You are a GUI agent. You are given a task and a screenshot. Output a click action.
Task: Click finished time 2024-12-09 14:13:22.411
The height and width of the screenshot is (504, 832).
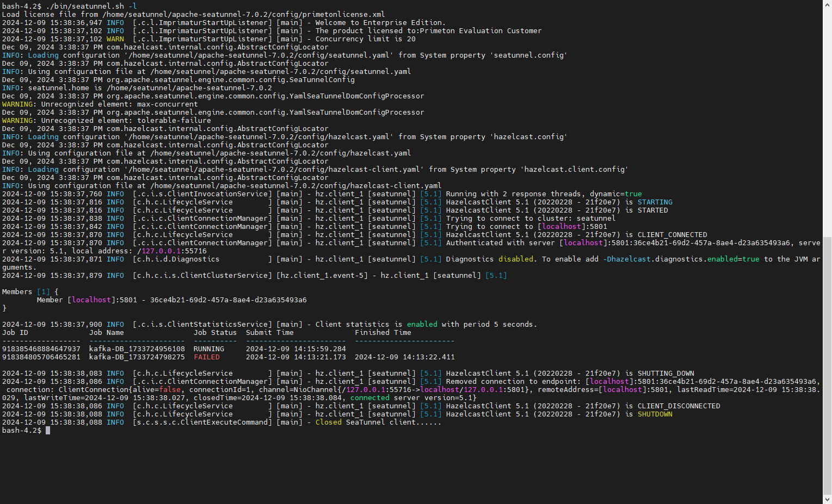tap(404, 357)
